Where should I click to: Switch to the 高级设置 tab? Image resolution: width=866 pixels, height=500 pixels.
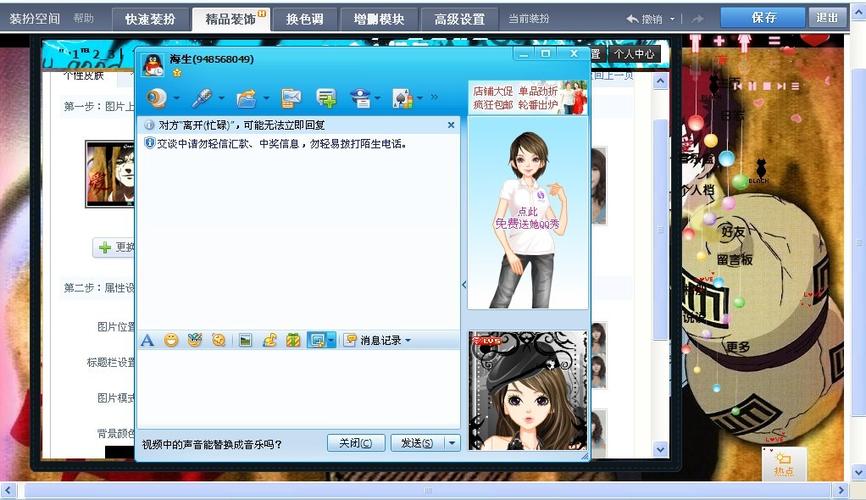click(x=460, y=19)
